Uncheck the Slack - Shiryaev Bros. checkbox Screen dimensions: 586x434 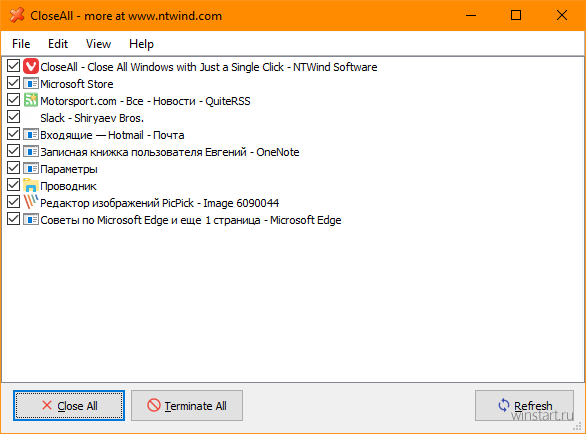tap(13, 117)
